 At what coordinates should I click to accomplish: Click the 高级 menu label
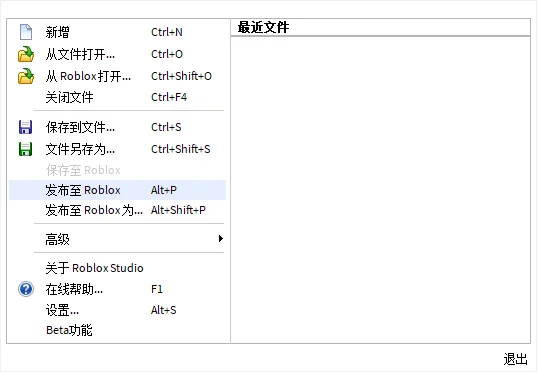click(58, 239)
